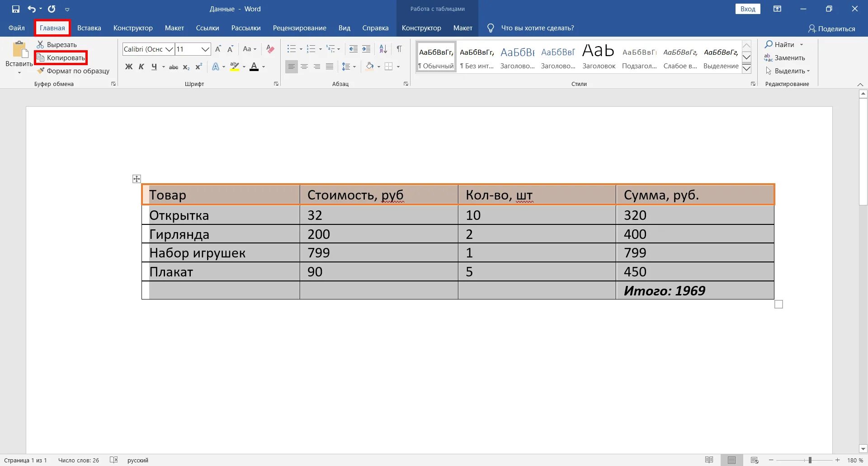The image size is (868, 466).
Task: Align text left
Action: pos(292,67)
